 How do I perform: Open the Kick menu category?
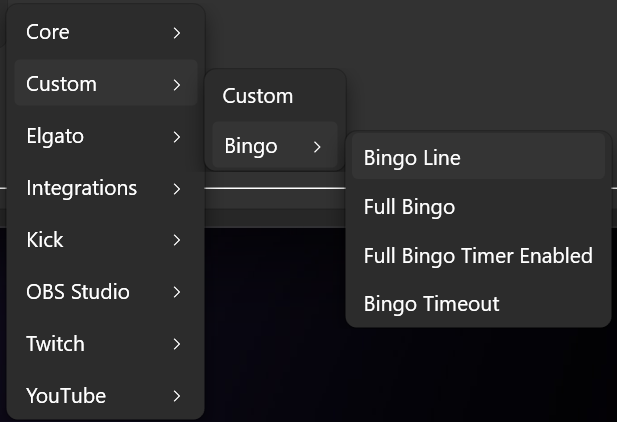(x=45, y=240)
